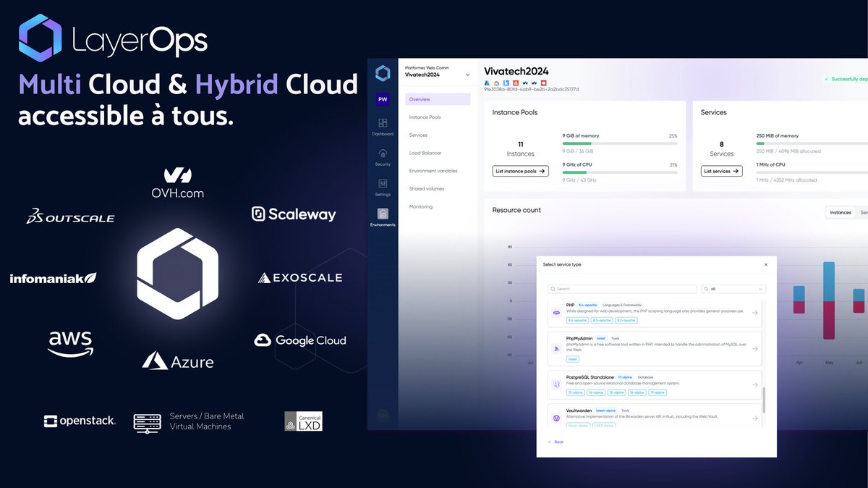Open the Load Balancer menu item
Image resolution: width=868 pixels, height=488 pixels.
[x=425, y=153]
